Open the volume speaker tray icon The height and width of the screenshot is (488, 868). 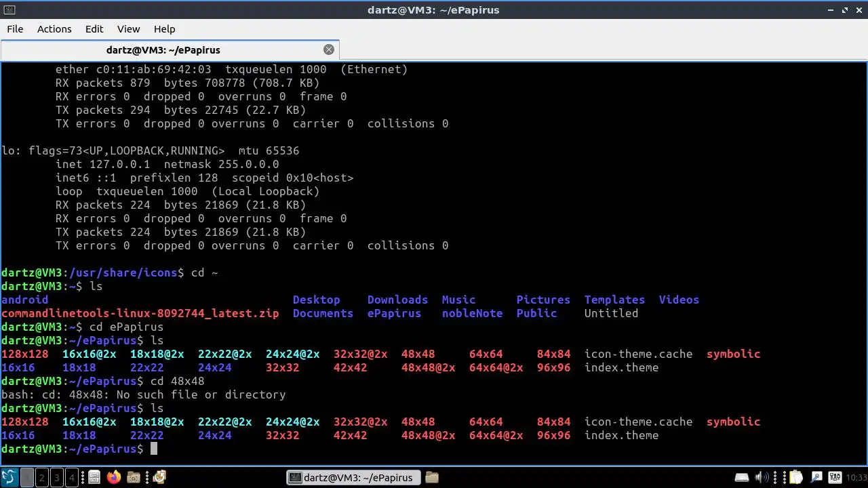(x=762, y=478)
